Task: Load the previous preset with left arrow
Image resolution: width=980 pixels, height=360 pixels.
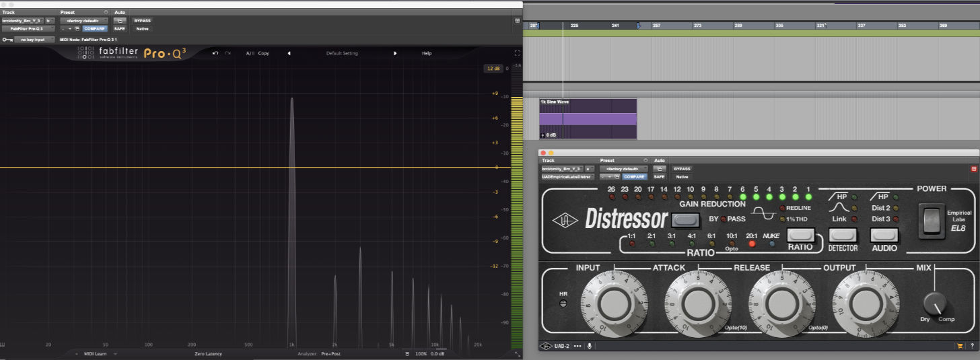Action: 289,53
